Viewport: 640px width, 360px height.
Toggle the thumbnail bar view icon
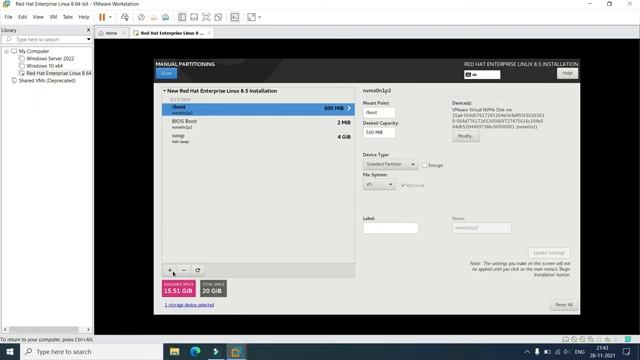pos(194,17)
